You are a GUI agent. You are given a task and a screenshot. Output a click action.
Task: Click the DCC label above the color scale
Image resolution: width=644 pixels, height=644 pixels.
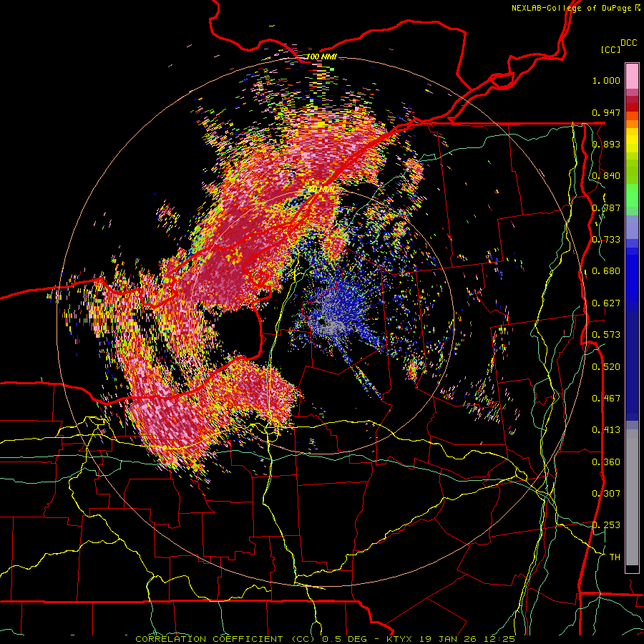point(628,43)
